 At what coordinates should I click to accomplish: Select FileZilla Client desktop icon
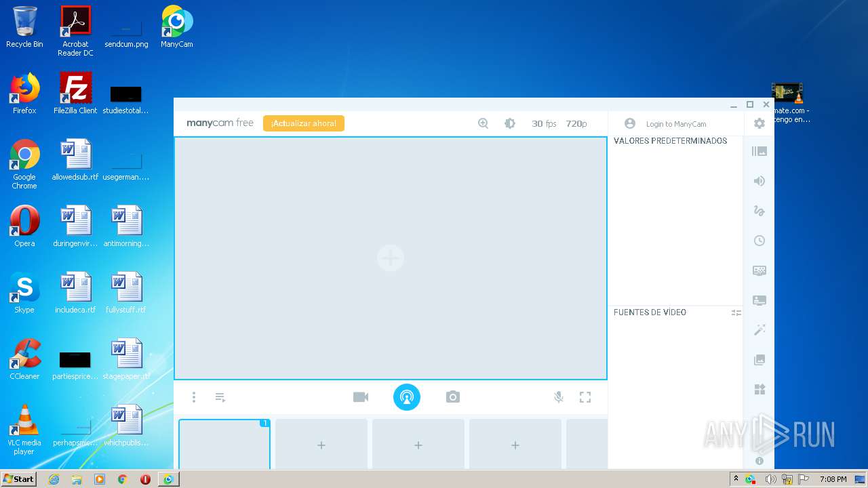click(x=75, y=94)
